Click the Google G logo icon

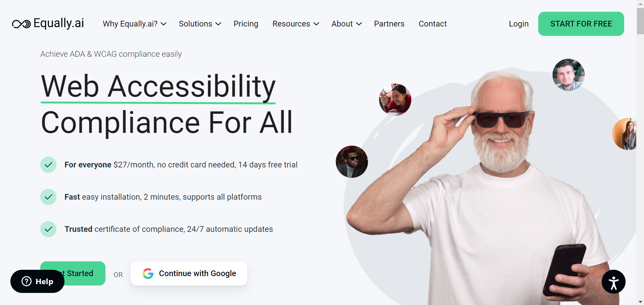148,273
